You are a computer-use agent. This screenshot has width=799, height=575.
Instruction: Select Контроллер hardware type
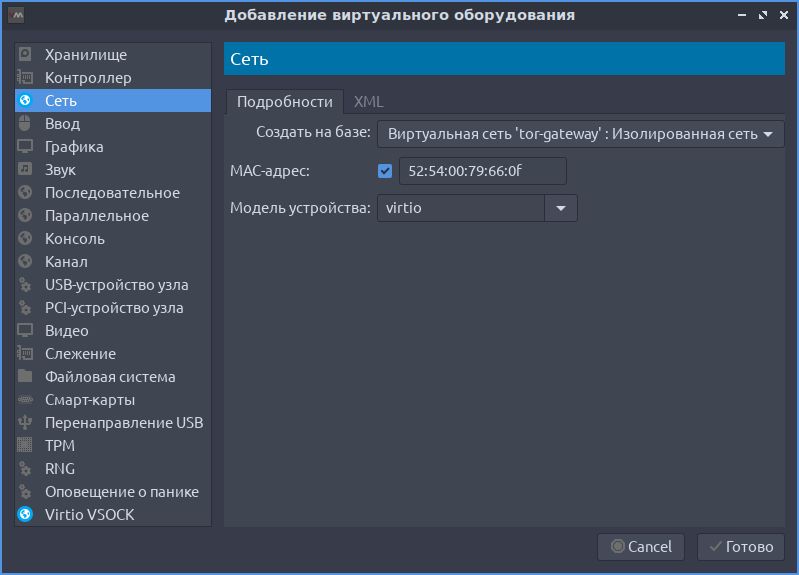[113, 77]
